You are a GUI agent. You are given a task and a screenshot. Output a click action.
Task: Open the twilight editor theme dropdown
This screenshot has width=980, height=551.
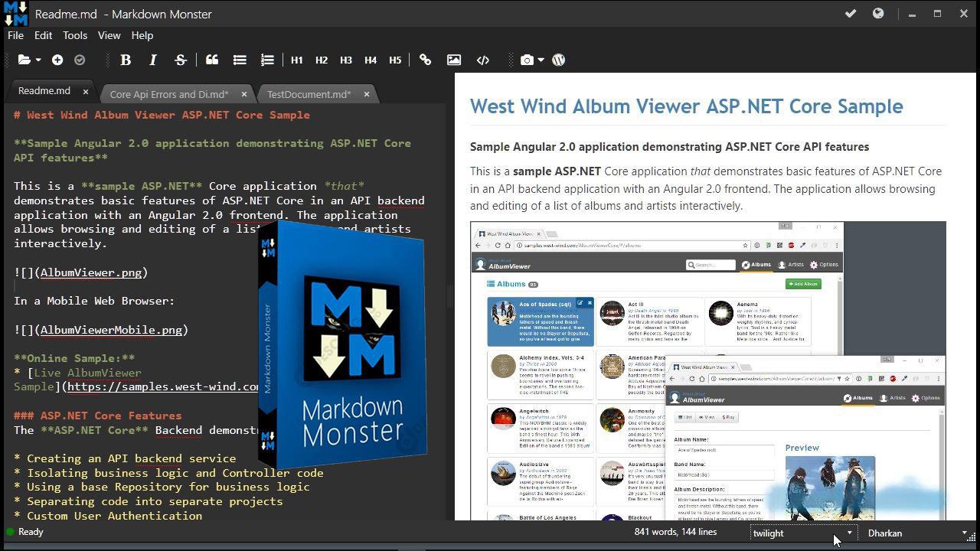[x=802, y=533]
